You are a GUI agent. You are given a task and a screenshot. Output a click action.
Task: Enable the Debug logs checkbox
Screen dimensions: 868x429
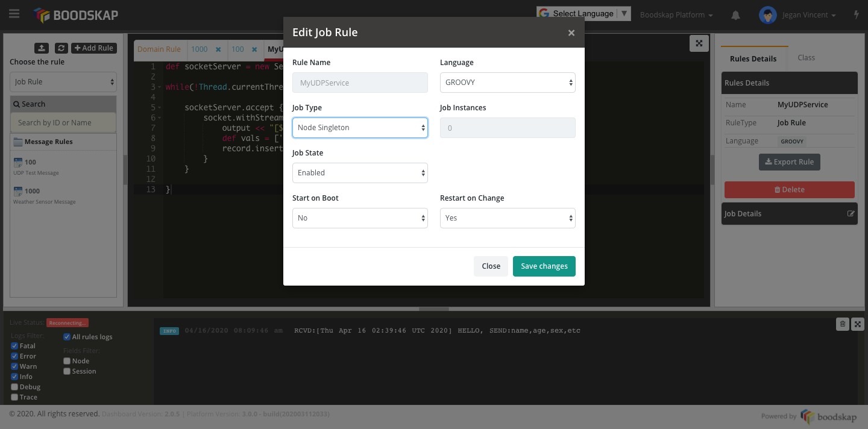click(x=14, y=387)
